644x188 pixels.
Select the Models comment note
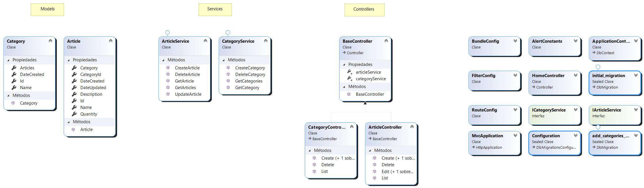coord(47,9)
